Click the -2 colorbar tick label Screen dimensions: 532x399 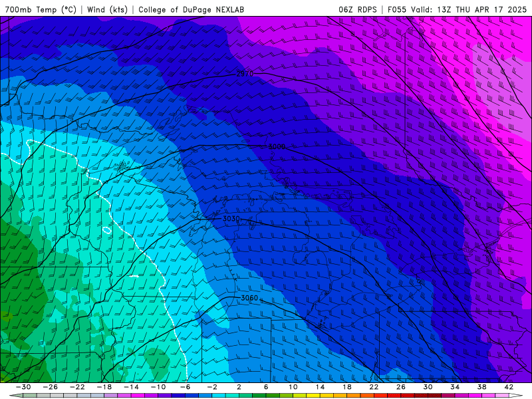(212, 387)
